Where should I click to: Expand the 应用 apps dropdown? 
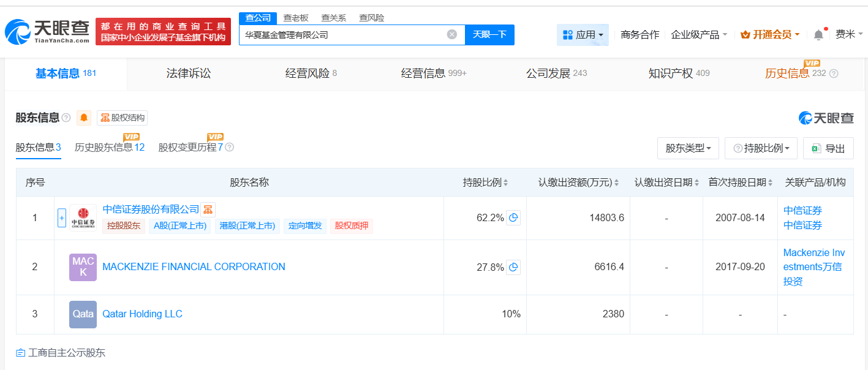click(x=583, y=35)
